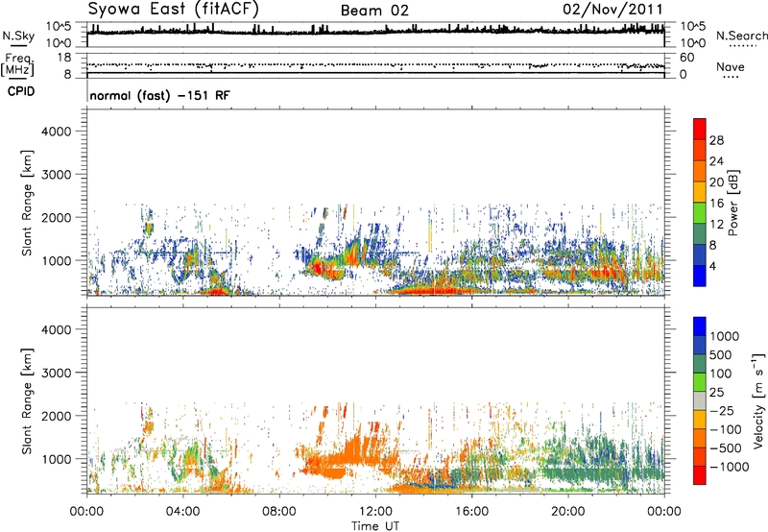
Task: Click the "-100" value on velocity colorbar
Action: point(726,429)
